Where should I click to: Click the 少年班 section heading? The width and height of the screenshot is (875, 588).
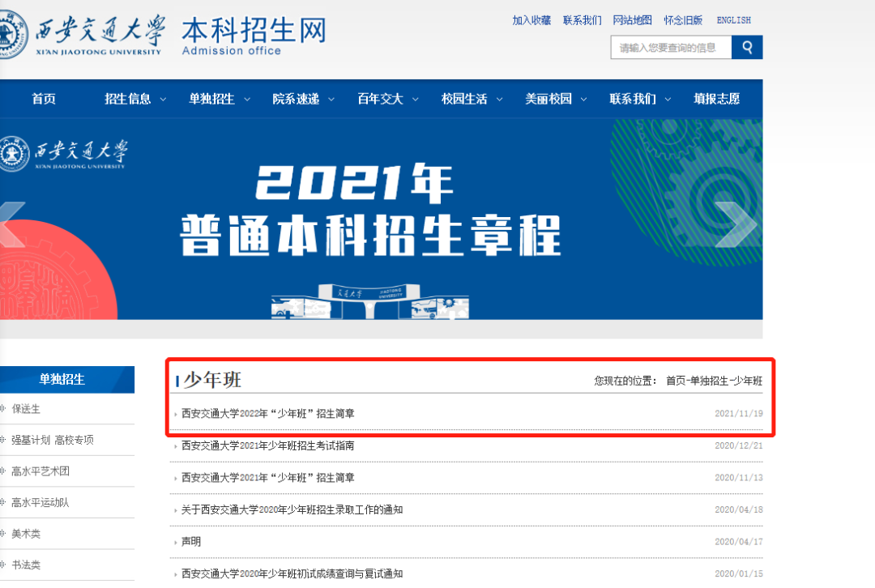[212, 380]
